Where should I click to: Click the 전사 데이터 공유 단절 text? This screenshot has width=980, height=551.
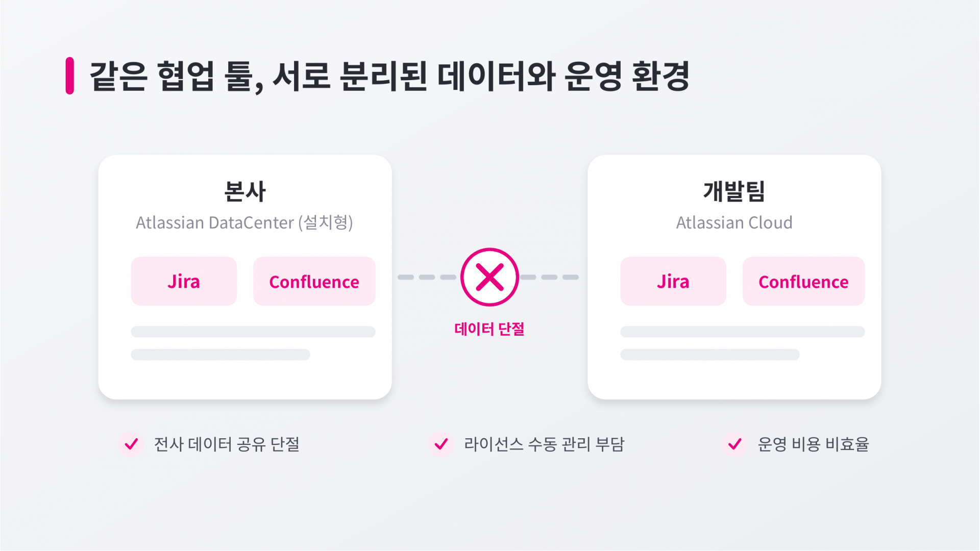pyautogui.click(x=227, y=444)
